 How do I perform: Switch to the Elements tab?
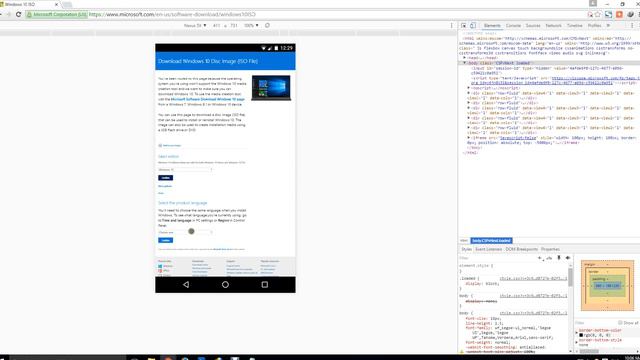(x=492, y=25)
